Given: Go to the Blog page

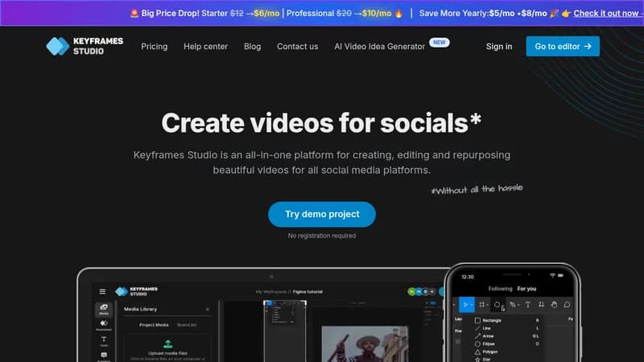Looking at the screenshot, I should coord(252,47).
